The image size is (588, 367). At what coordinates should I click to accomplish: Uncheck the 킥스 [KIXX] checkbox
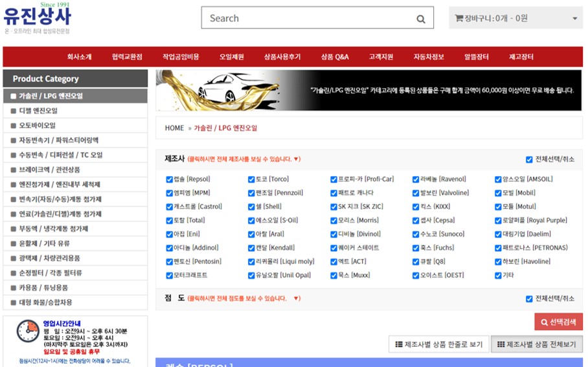(416, 207)
